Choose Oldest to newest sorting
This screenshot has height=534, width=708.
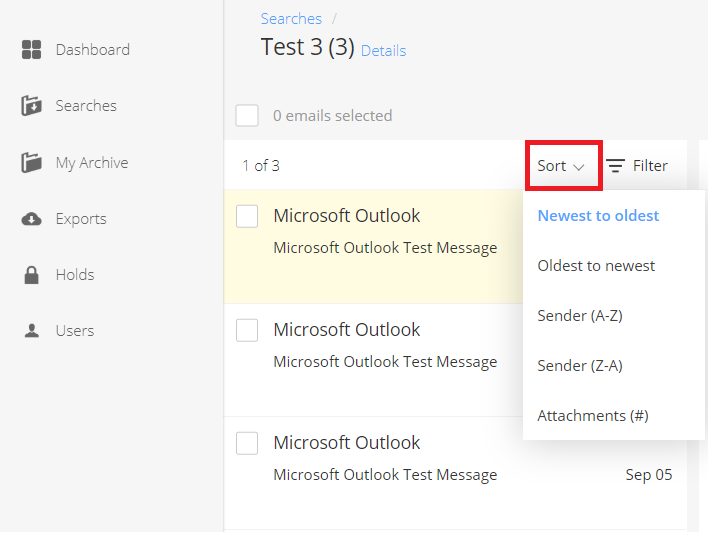(596, 266)
